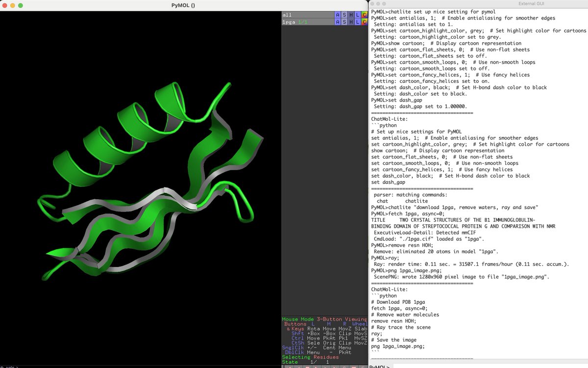Click 'Setting: cartoon_flat_sheets set to off.' line
The height and width of the screenshot is (368, 588).
[x=433, y=56]
